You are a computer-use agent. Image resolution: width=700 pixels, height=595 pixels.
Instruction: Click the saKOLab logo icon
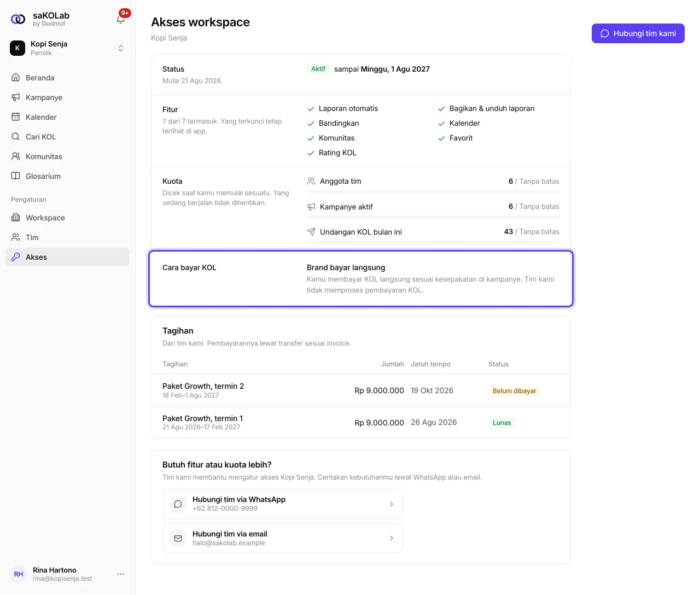(18, 19)
